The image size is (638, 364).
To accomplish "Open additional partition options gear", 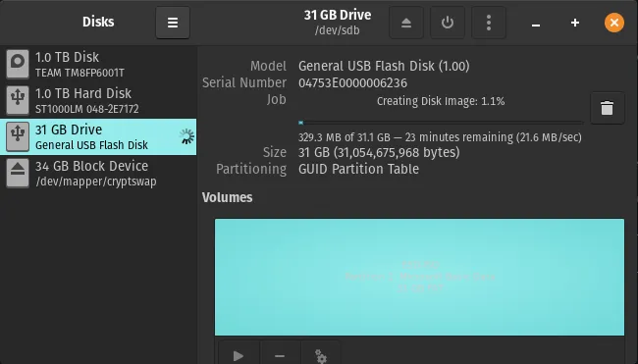I will (321, 355).
